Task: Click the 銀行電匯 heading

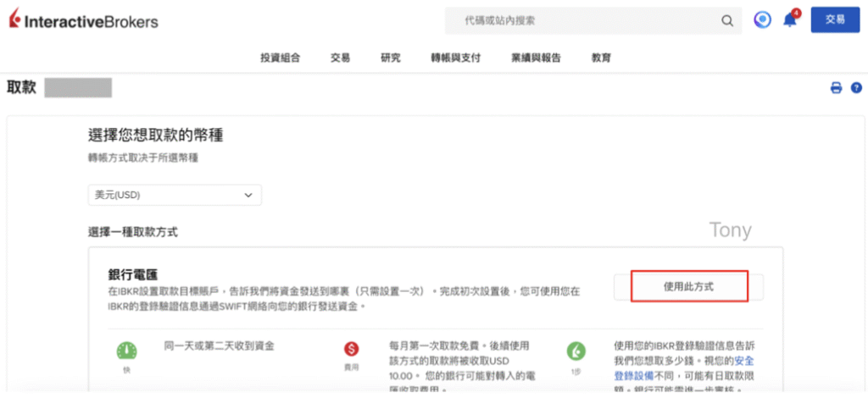Action: (133, 274)
